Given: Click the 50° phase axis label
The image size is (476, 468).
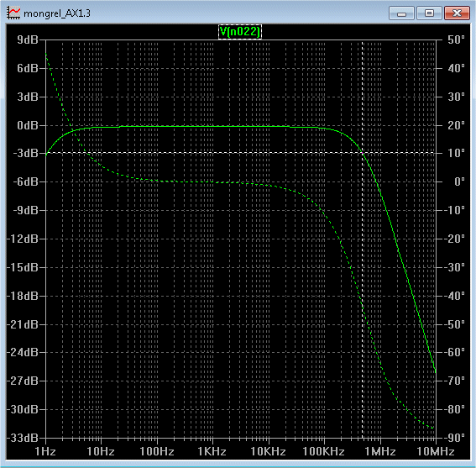Looking at the screenshot, I should pos(456,39).
